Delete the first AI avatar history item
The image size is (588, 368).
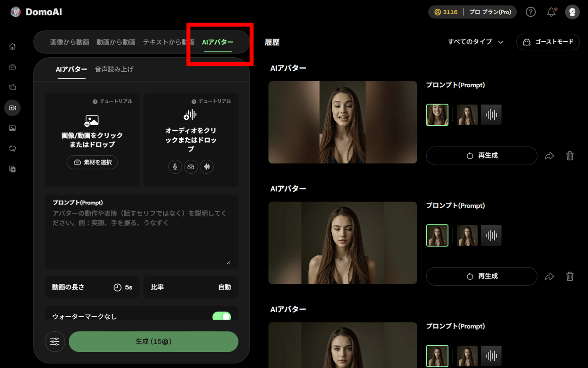(570, 156)
